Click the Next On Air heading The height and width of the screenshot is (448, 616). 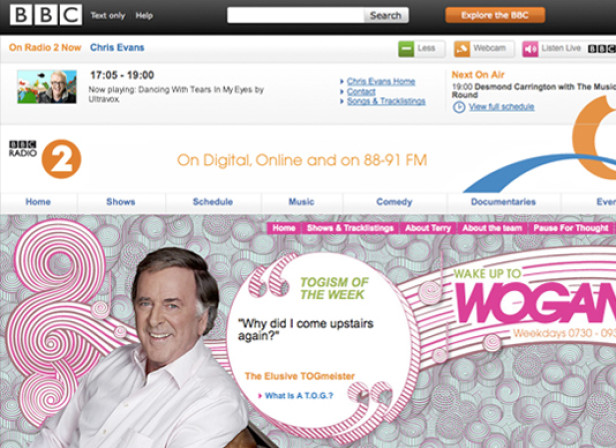click(478, 75)
